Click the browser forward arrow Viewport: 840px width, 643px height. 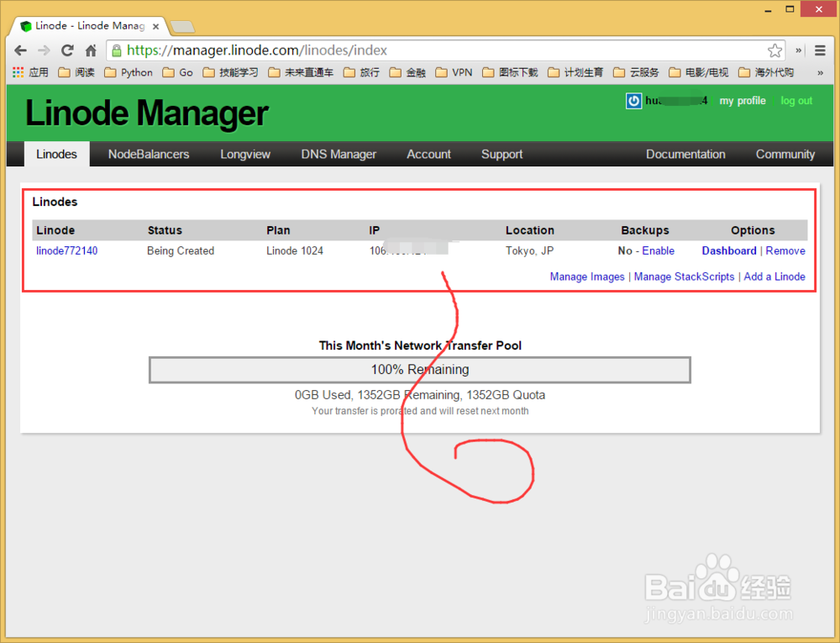(44, 50)
